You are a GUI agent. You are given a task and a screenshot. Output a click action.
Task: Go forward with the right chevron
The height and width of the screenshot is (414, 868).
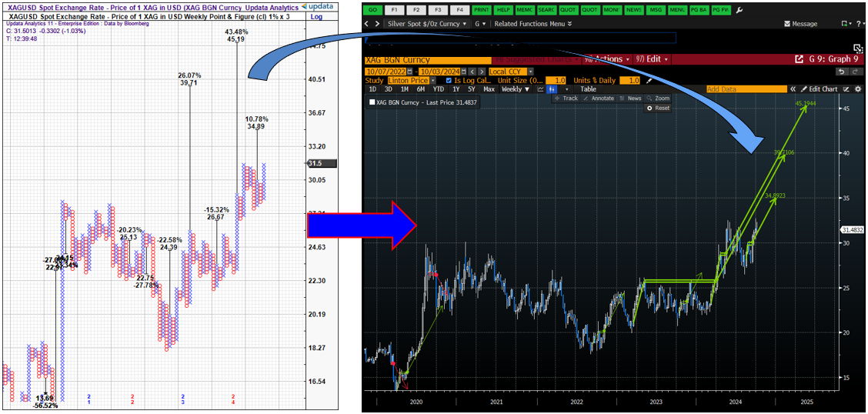[377, 24]
